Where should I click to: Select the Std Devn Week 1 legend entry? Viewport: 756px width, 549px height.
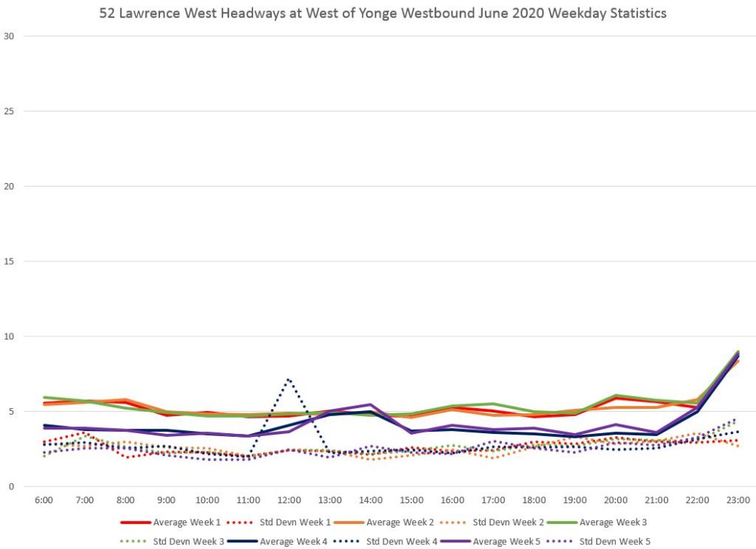[293, 522]
